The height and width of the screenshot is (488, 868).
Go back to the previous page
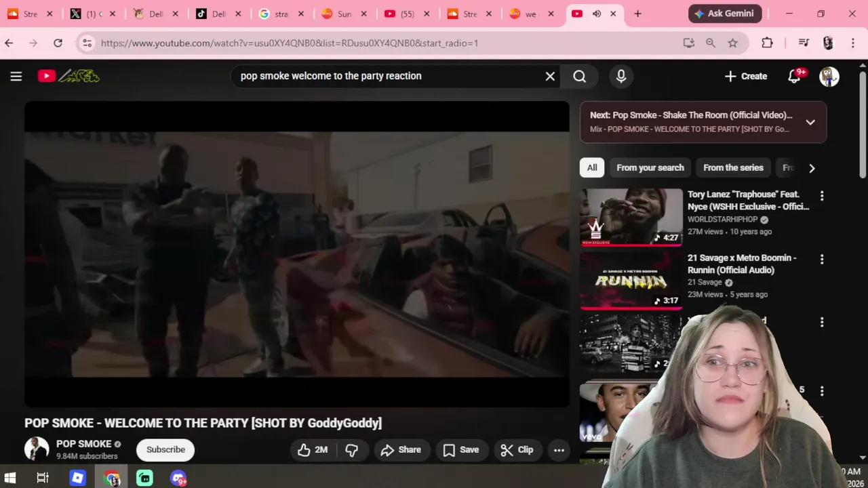pos(9,43)
